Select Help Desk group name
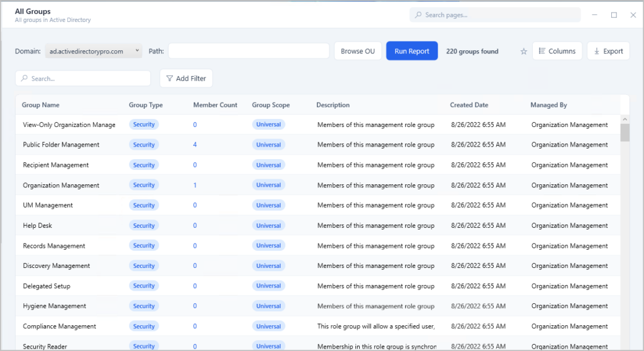This screenshot has height=351, width=644. [37, 225]
